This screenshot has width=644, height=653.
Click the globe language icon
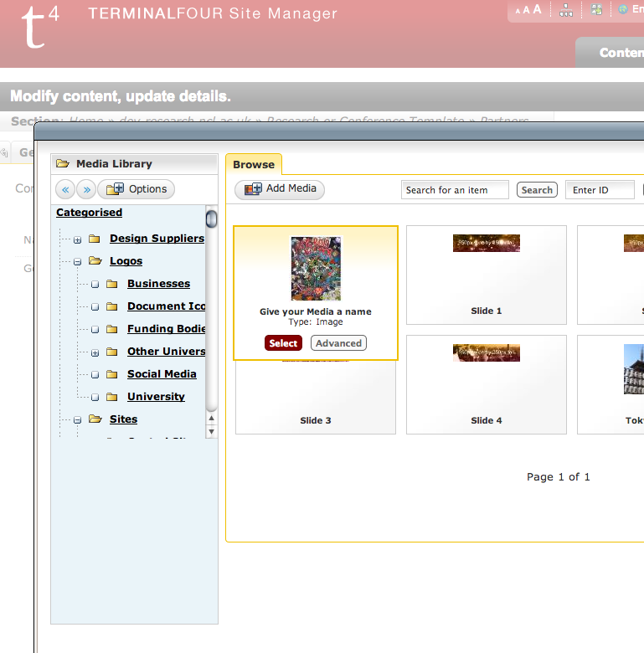click(623, 10)
